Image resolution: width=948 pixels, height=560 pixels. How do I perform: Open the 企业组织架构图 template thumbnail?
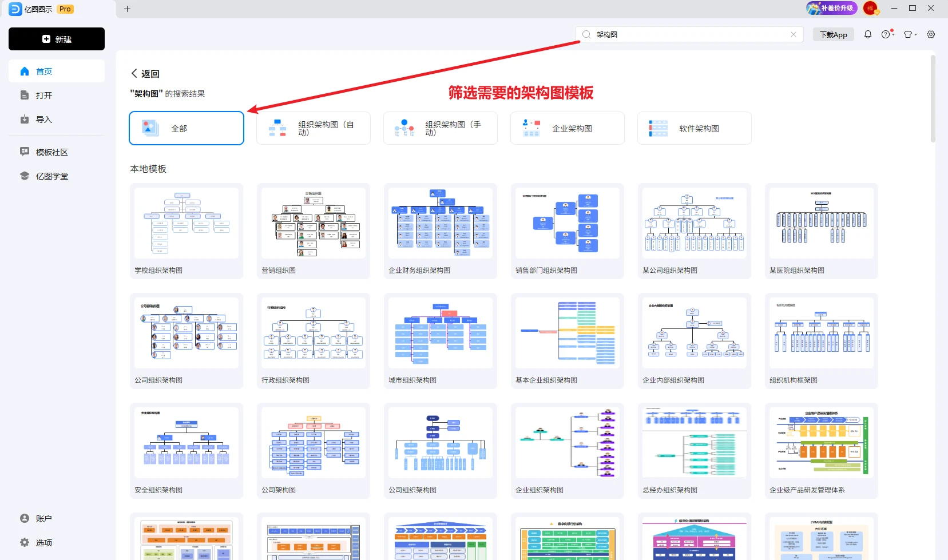click(x=568, y=443)
